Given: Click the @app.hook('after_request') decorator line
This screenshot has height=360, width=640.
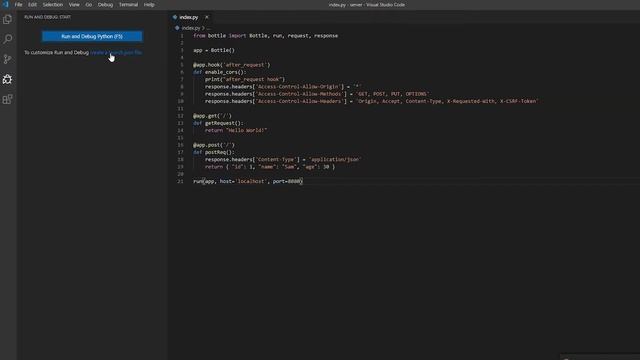Looking at the screenshot, I should pos(231,65).
